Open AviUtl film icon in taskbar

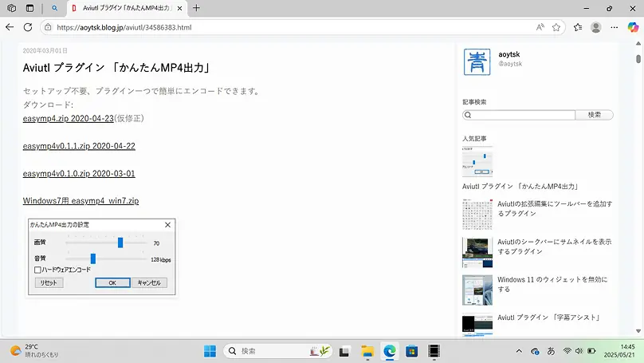(434, 352)
